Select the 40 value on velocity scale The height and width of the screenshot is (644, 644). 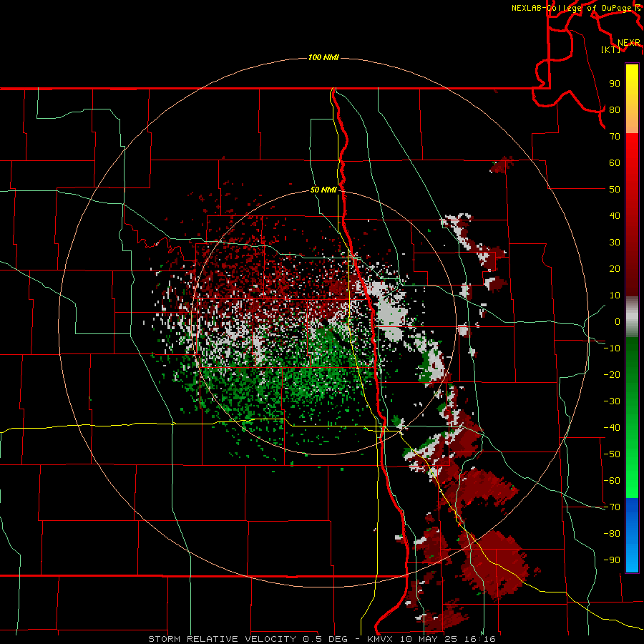tap(615, 216)
